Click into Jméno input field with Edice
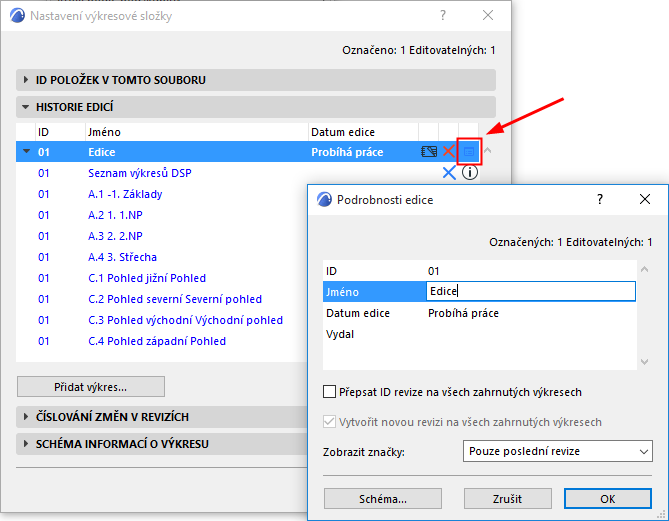Image resolution: width=669 pixels, height=521 pixels. [531, 291]
